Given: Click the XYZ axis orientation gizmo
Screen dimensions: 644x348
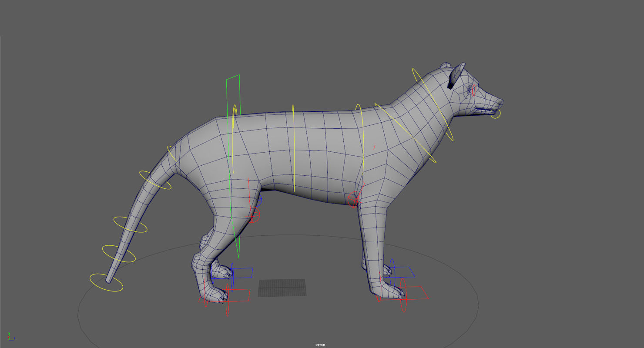Looking at the screenshot, I should click(11, 336).
